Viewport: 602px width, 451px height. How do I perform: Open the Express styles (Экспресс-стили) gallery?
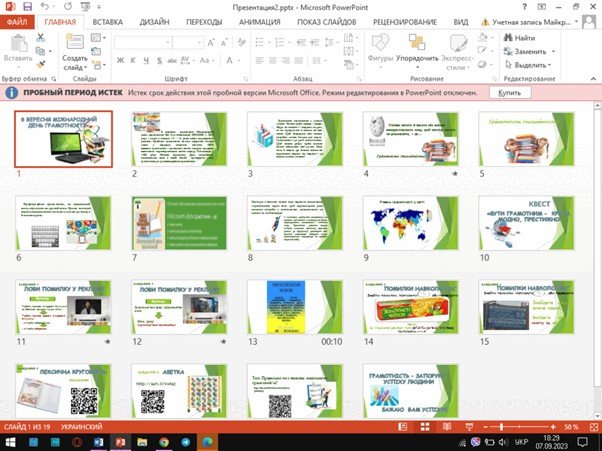coord(458,45)
